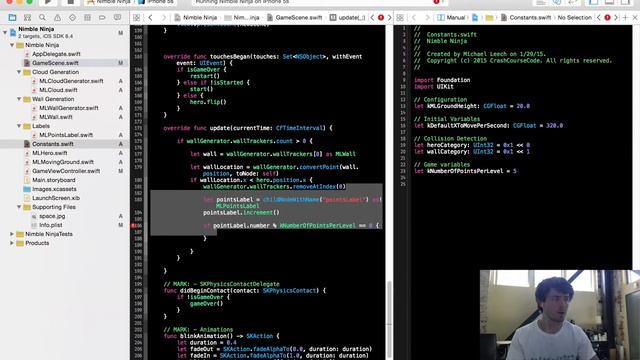Open MLMovingGround.swift file
Screen dimensions: 640x360
(x=63, y=162)
